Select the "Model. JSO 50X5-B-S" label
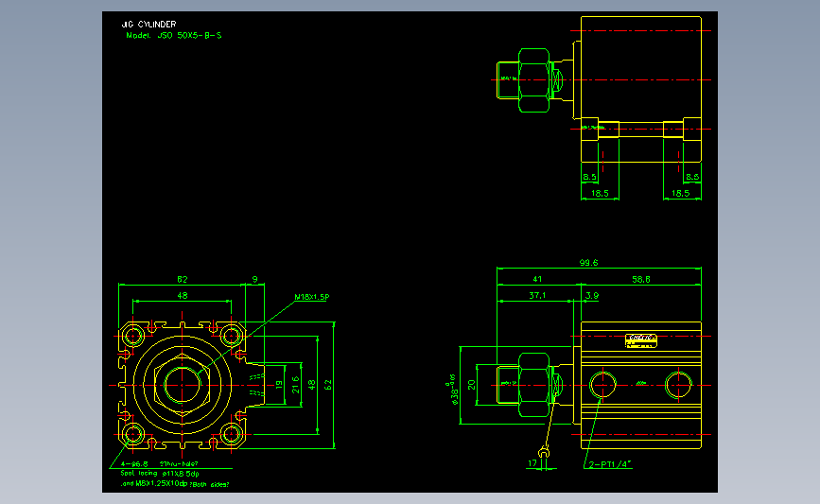 (x=174, y=36)
